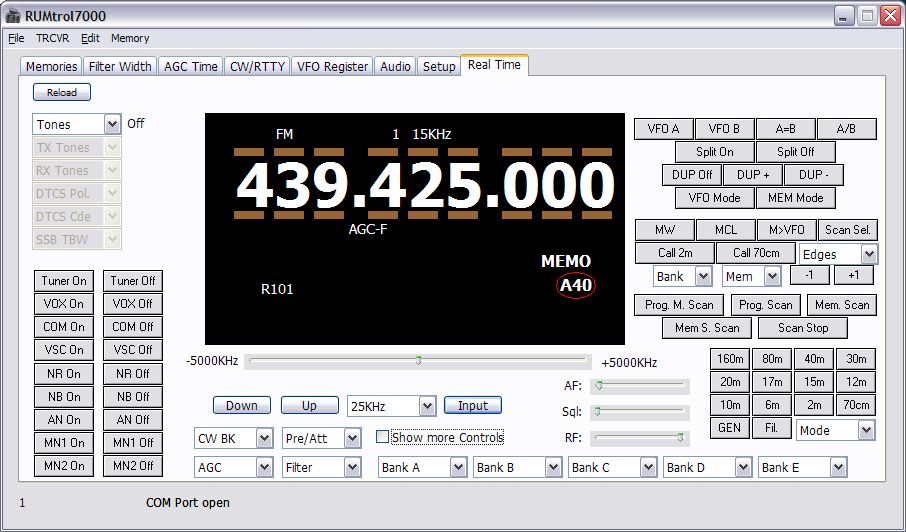Viewport: 906px width, 532px height.
Task: Click the frequency offset tuning slider
Action: point(418,361)
